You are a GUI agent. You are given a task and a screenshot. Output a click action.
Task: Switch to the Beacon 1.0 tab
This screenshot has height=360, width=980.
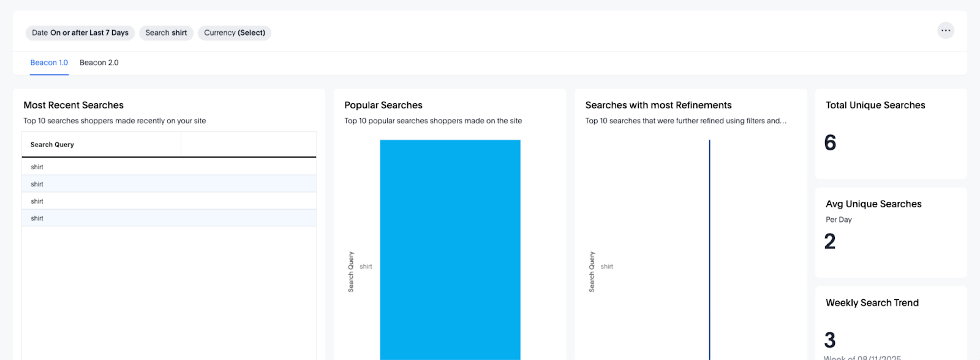(x=49, y=63)
